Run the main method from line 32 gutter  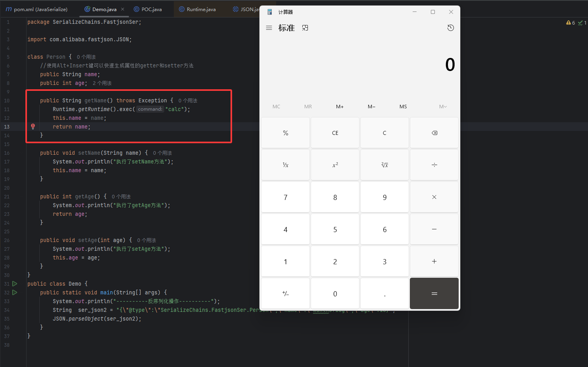[x=15, y=292]
